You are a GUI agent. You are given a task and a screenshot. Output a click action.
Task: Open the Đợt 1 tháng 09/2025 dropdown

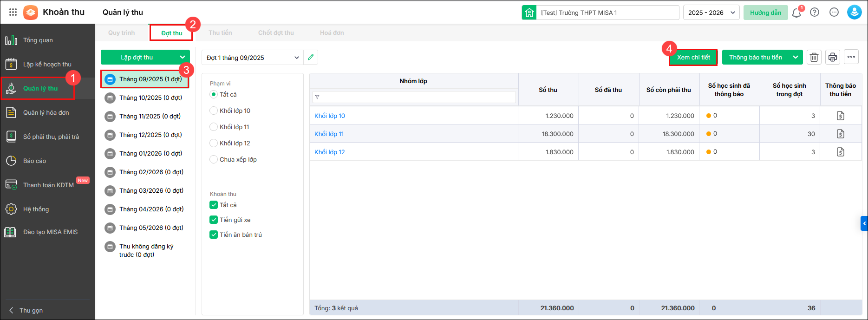click(252, 58)
